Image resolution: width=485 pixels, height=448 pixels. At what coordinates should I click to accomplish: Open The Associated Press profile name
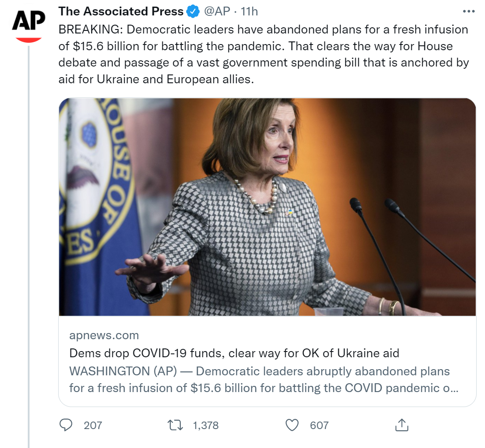click(x=121, y=11)
